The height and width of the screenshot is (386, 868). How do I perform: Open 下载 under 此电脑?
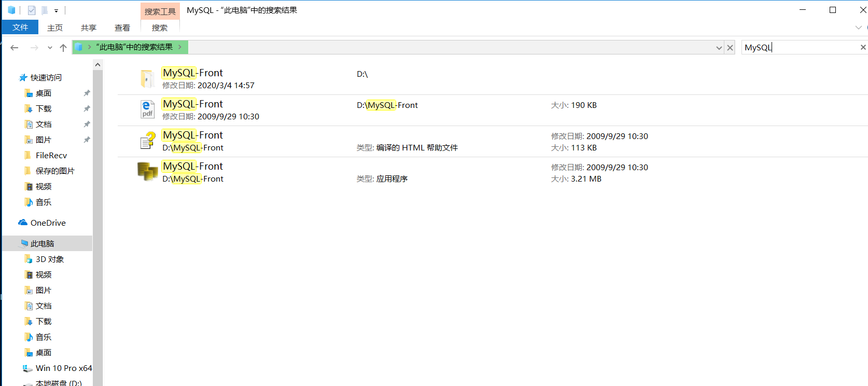tap(44, 321)
